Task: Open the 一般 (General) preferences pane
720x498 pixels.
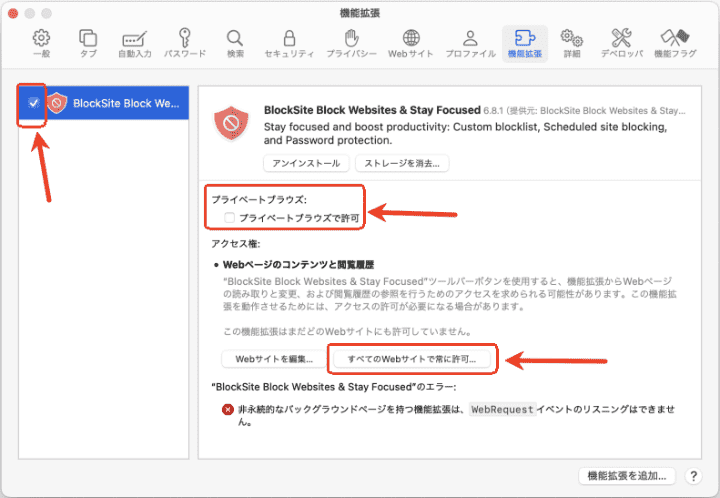Action: click(x=41, y=44)
